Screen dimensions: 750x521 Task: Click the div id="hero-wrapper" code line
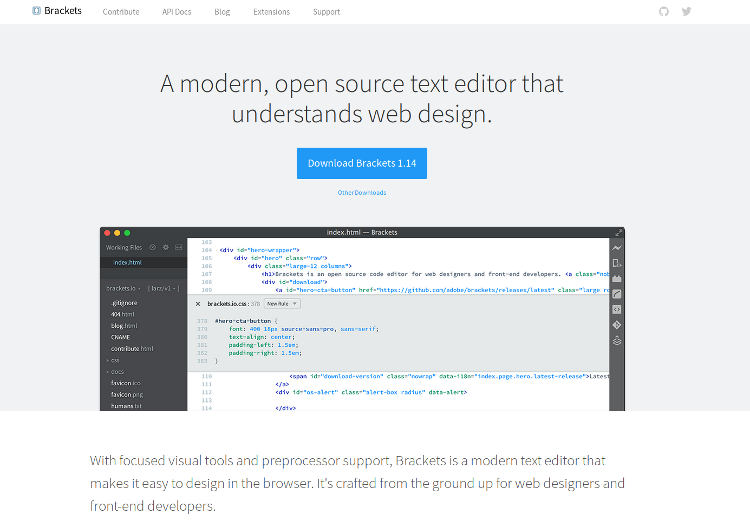(x=259, y=250)
